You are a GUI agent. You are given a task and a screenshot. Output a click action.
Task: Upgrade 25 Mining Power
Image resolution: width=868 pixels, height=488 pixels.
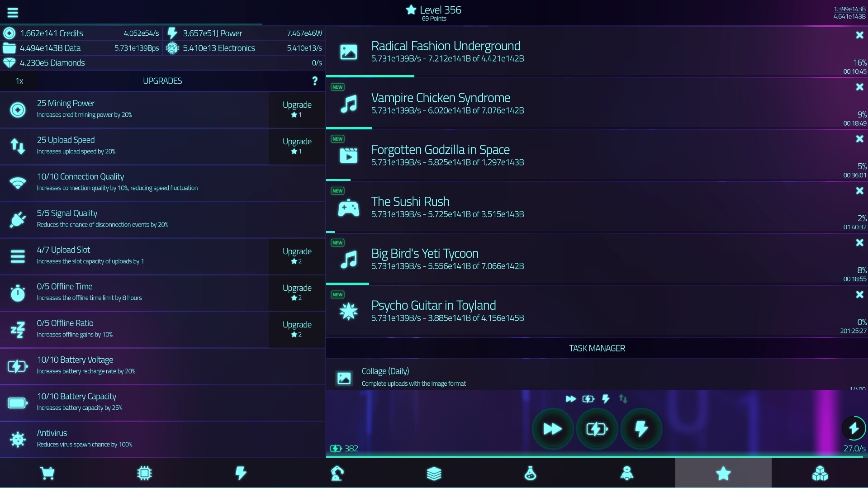297,110
